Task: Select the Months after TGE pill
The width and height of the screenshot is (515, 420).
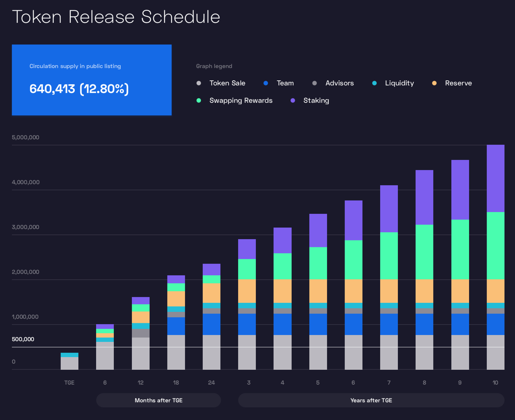Action: (x=158, y=400)
